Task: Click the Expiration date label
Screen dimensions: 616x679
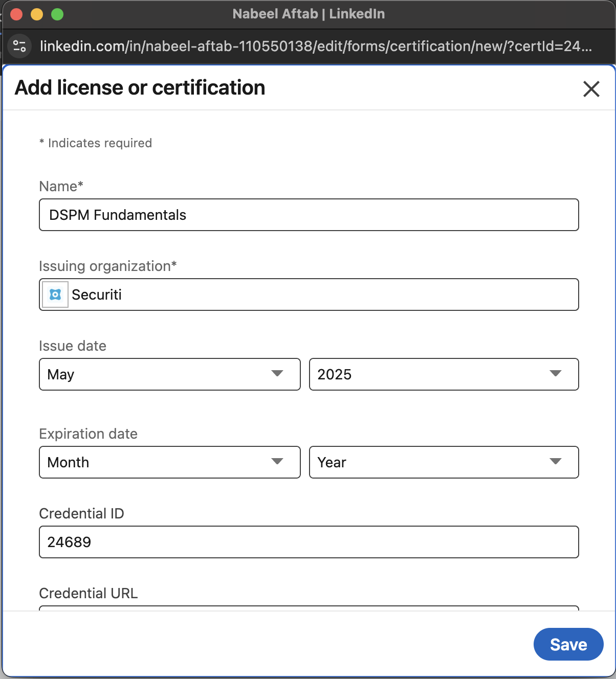Action: click(89, 434)
